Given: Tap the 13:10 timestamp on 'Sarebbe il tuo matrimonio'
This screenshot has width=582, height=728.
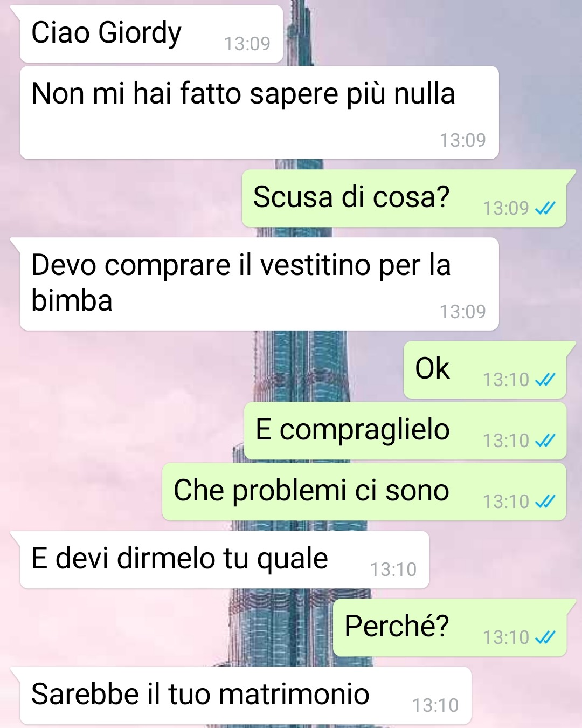Looking at the screenshot, I should tap(435, 705).
